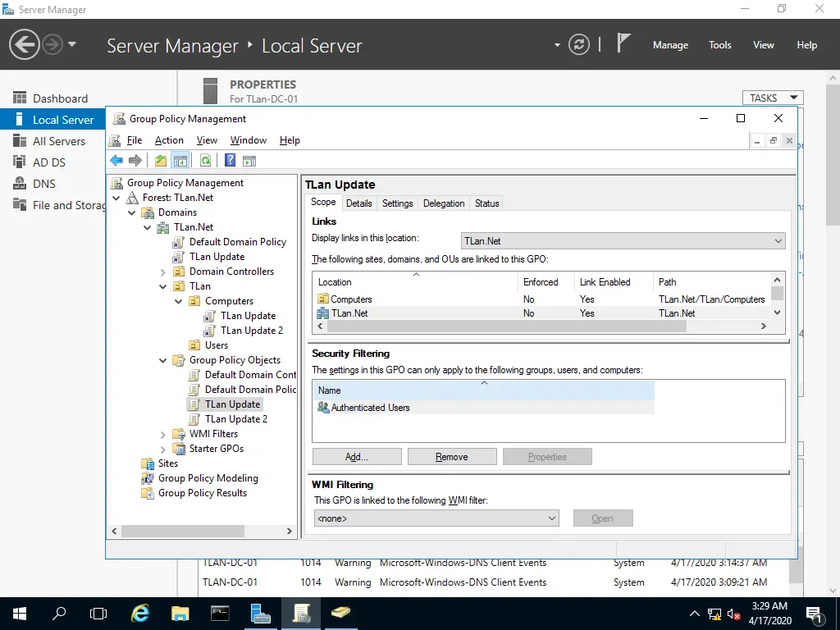Open the File menu in Group Policy Management
This screenshot has width=840, height=630.
[135, 139]
